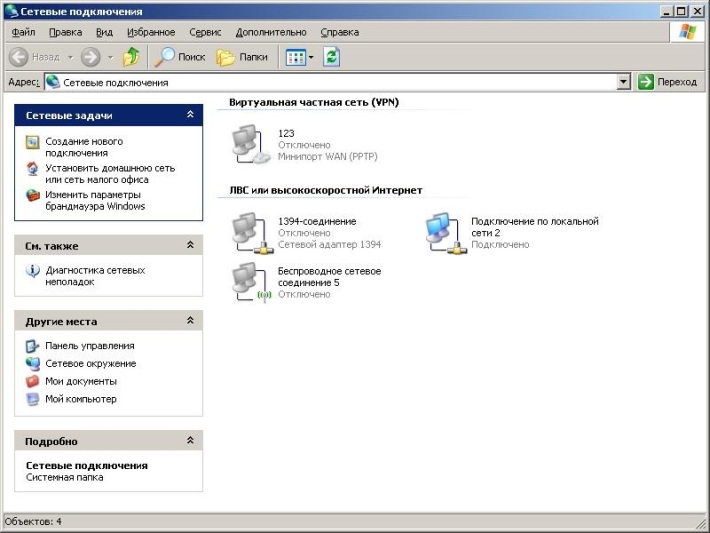The image size is (710, 533).
Task: Select the 1394-соединение network icon
Action: point(252,232)
